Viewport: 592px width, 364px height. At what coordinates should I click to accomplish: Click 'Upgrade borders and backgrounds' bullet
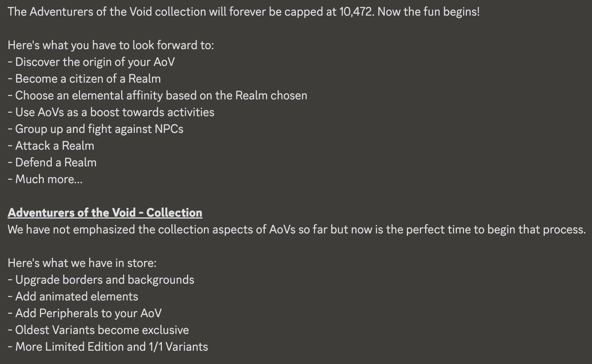click(101, 279)
